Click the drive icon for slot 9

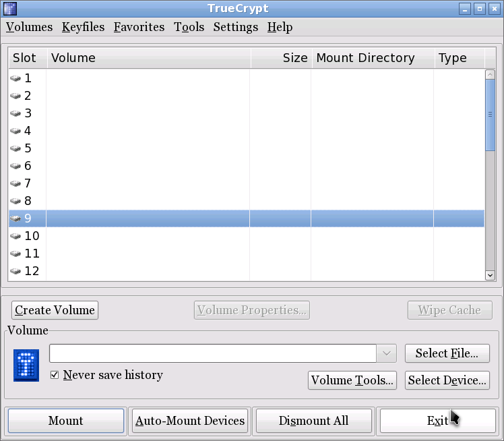point(15,218)
